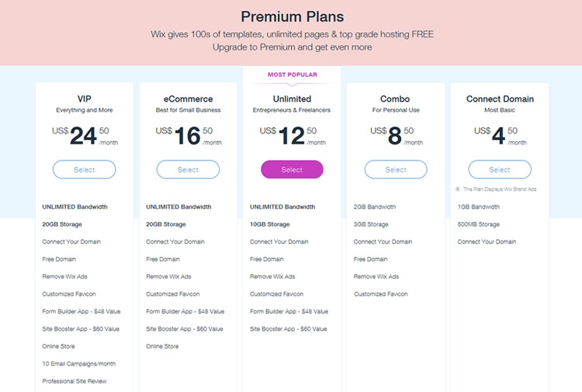Click the US$8.50 Combo price
Viewport: 582px width, 392px height.
click(396, 136)
